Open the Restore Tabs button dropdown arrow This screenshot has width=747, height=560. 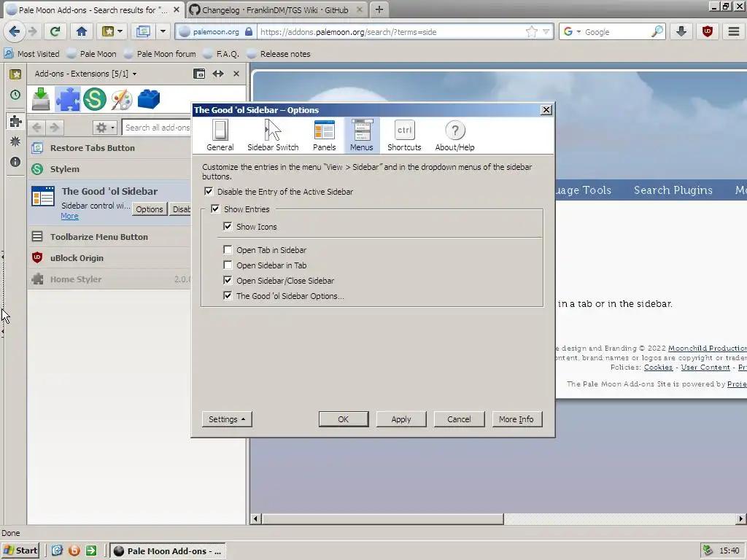[163, 32]
